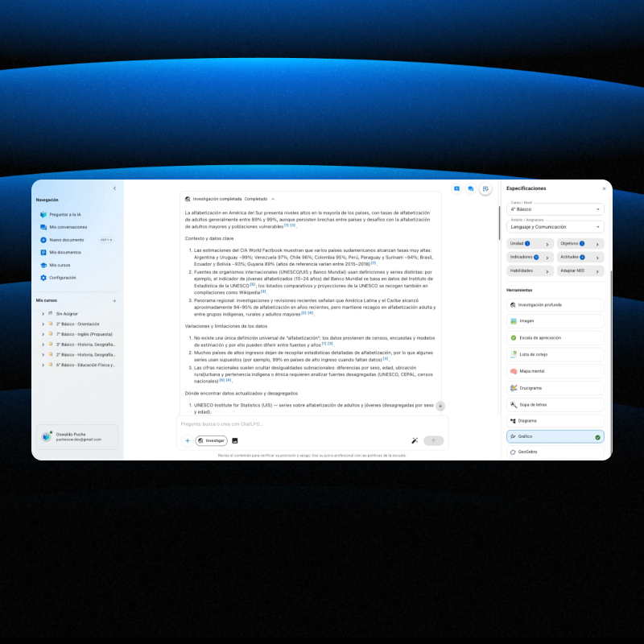Expand the 7° Básico - Inglés course folder
The image size is (644, 644).
(43, 333)
